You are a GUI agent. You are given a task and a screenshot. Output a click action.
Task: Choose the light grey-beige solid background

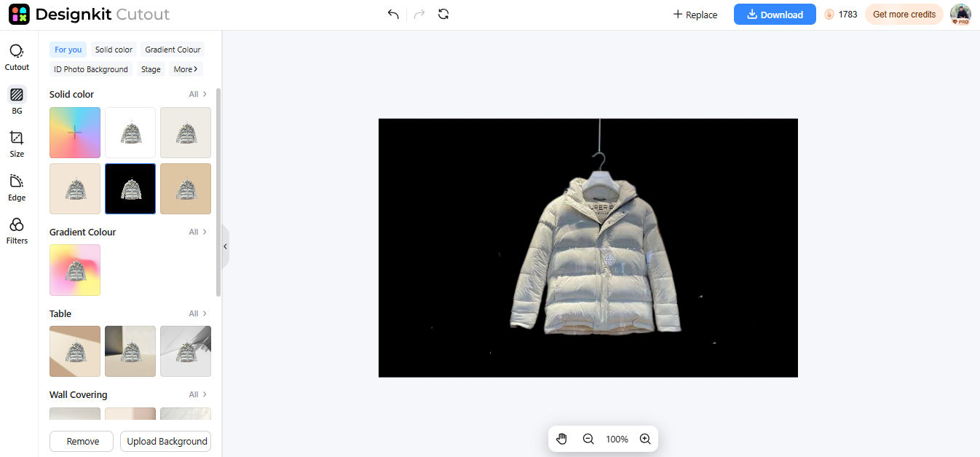pyautogui.click(x=186, y=133)
